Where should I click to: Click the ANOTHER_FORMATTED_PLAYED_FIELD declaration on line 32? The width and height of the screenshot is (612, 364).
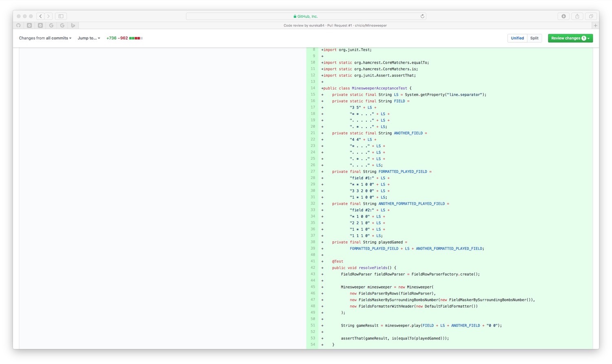coord(412,204)
